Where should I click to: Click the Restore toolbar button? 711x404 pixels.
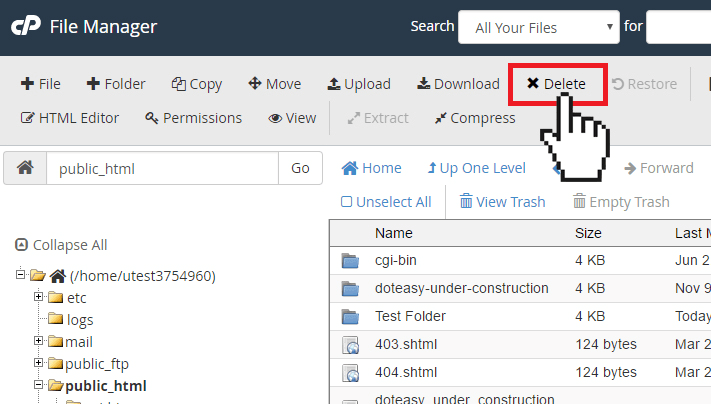(644, 84)
